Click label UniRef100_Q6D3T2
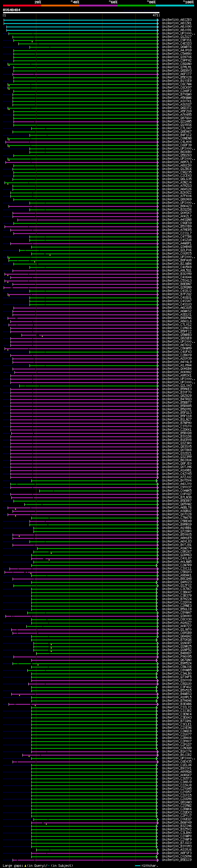 [x=177, y=108]
